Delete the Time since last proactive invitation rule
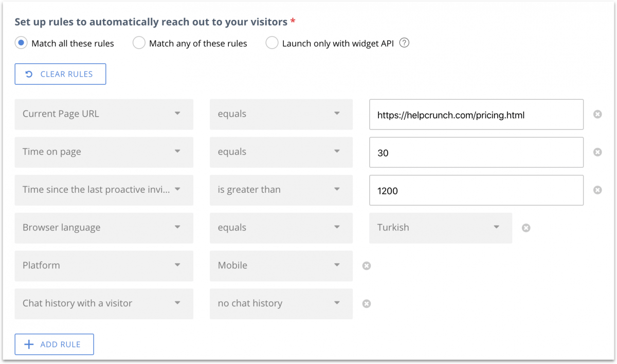The height and width of the screenshot is (364, 617). [598, 190]
